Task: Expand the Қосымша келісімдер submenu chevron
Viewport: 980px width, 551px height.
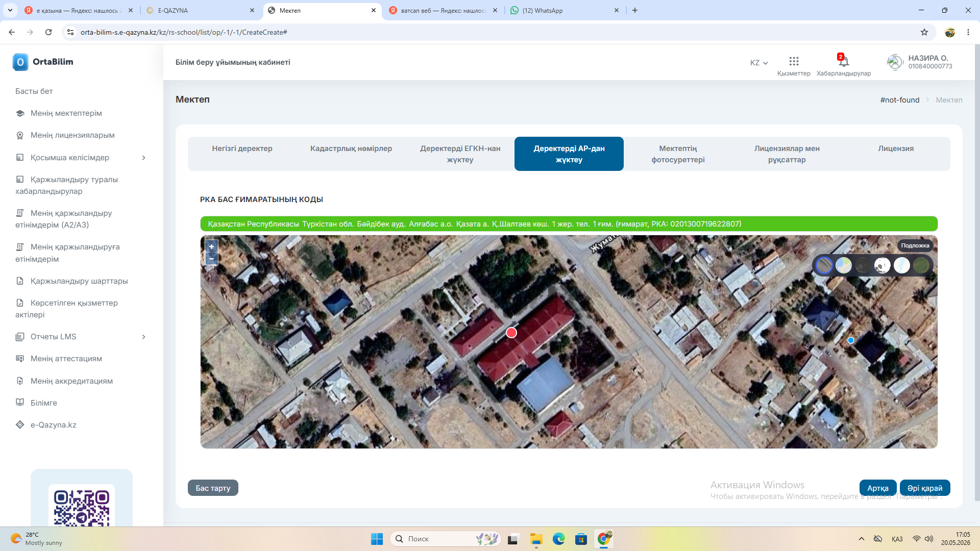Action: coord(144,158)
